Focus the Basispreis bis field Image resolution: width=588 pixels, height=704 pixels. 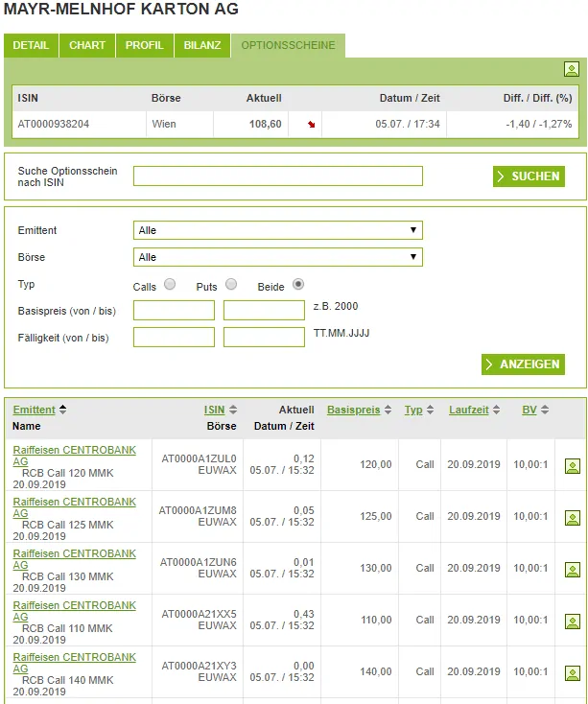coord(264,310)
